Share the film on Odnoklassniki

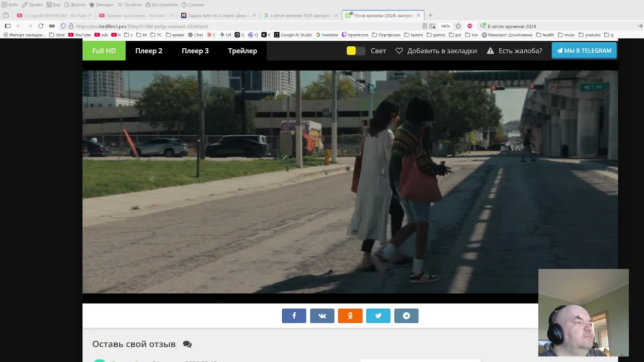(350, 316)
